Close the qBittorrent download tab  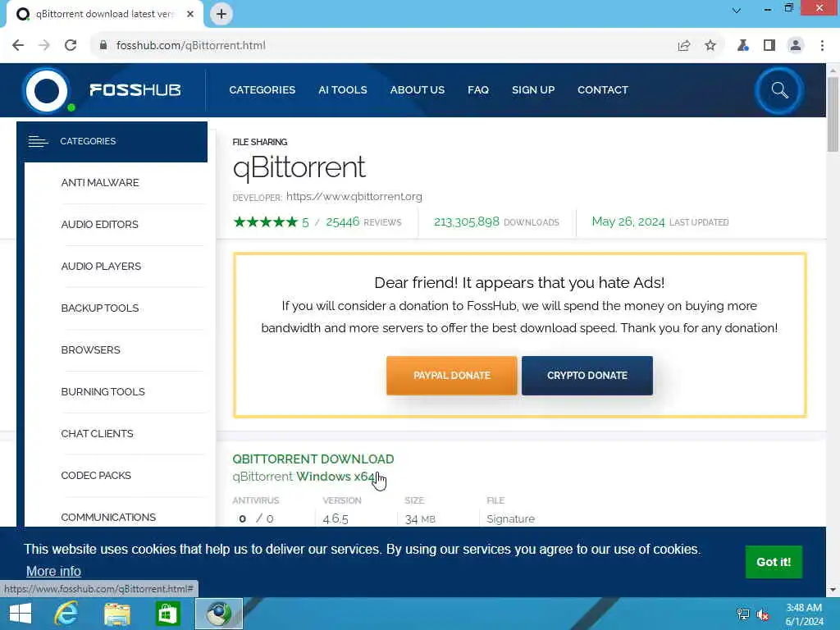[190, 14]
